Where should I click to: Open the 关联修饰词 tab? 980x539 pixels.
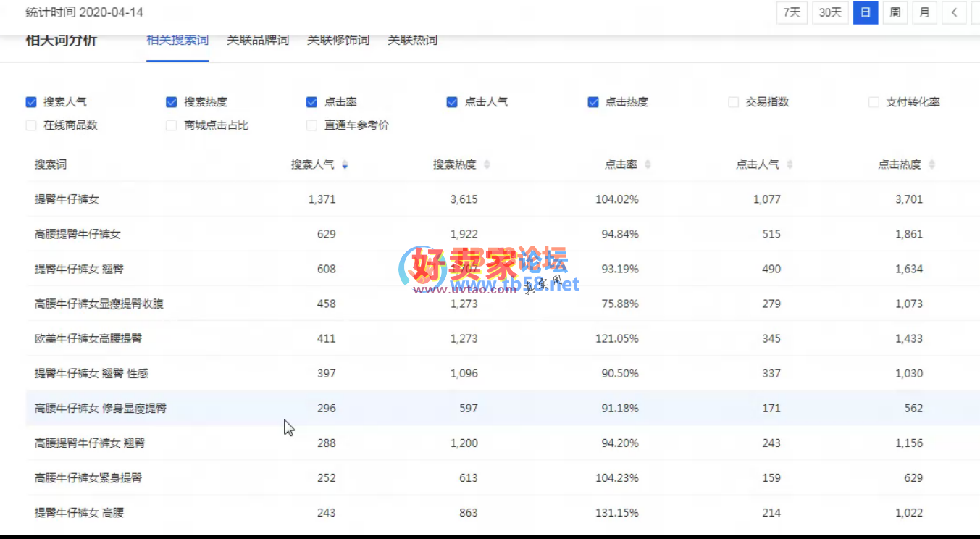pyautogui.click(x=338, y=41)
